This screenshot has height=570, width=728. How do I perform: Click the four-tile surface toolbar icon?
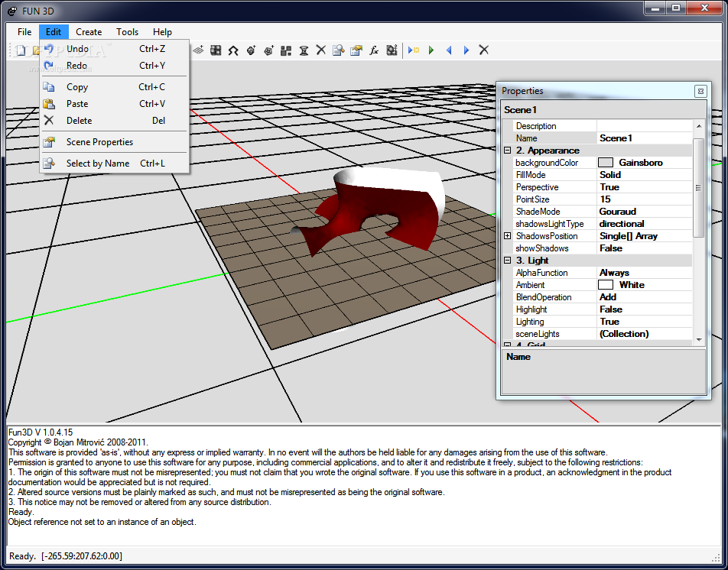click(216, 50)
